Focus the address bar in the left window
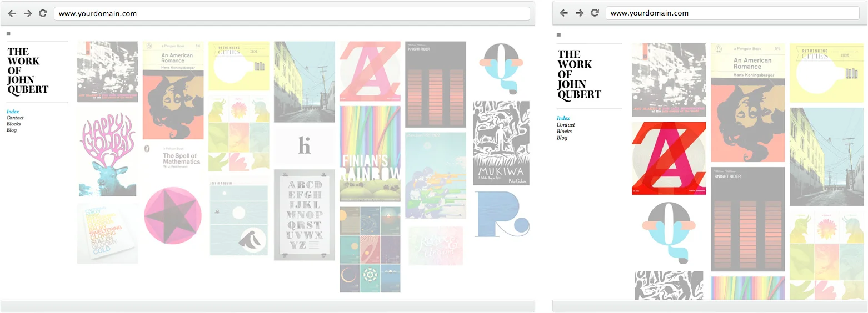Image resolution: width=868 pixels, height=313 pixels. [292, 13]
